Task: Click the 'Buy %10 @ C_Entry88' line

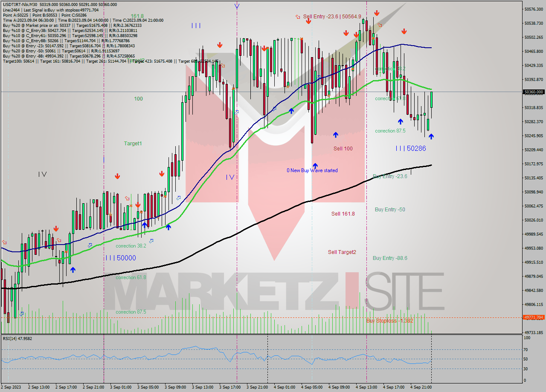Action: point(66,41)
